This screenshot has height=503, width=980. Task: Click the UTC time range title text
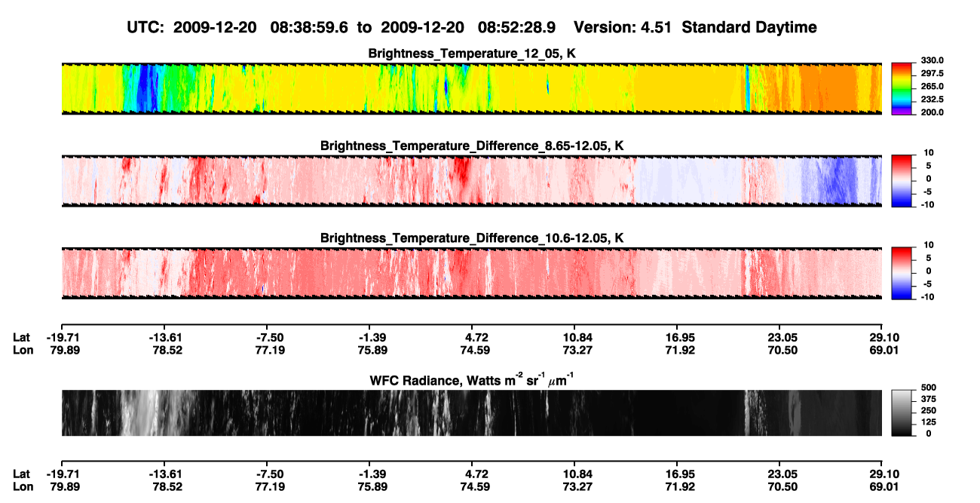[341, 27]
